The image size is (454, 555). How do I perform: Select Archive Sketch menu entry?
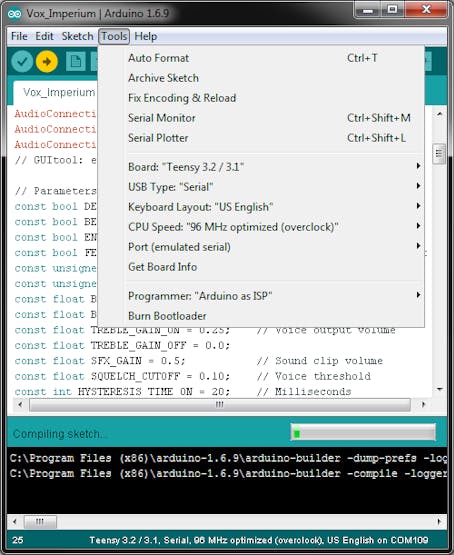(x=261, y=78)
